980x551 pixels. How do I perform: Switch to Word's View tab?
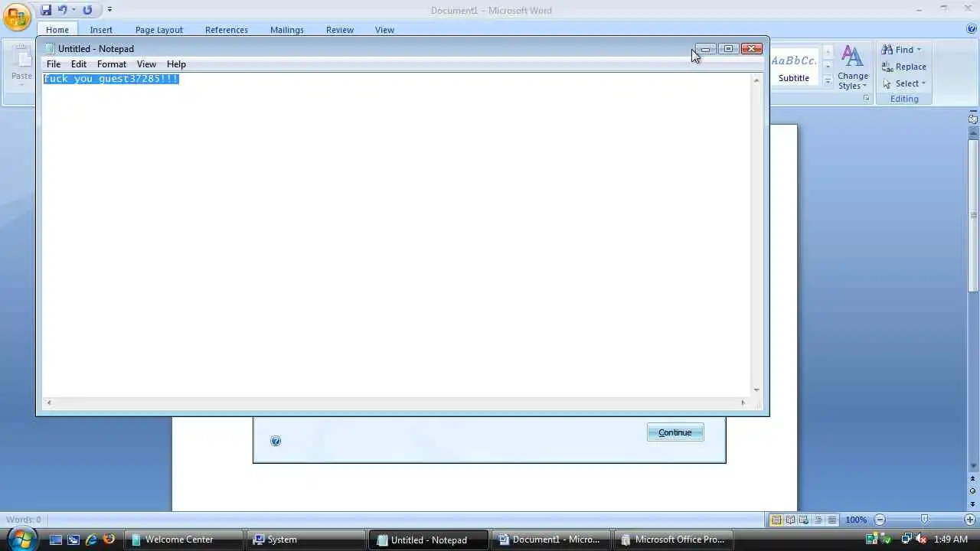point(384,30)
